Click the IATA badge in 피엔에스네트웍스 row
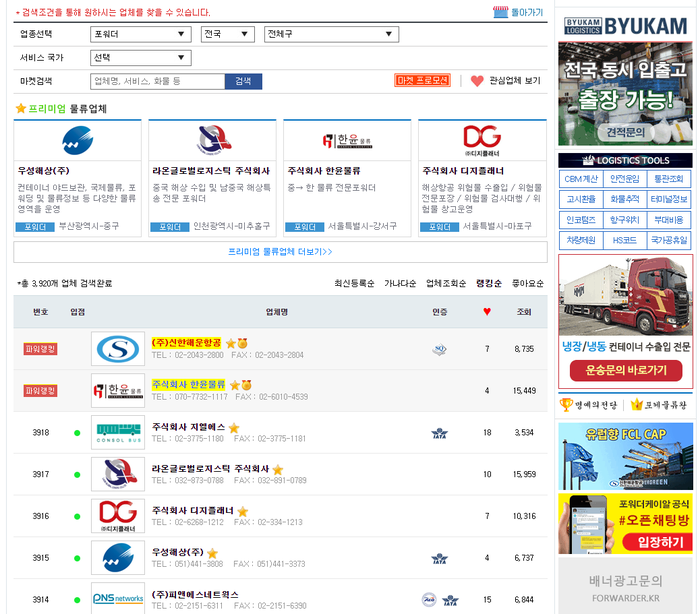 450,600
